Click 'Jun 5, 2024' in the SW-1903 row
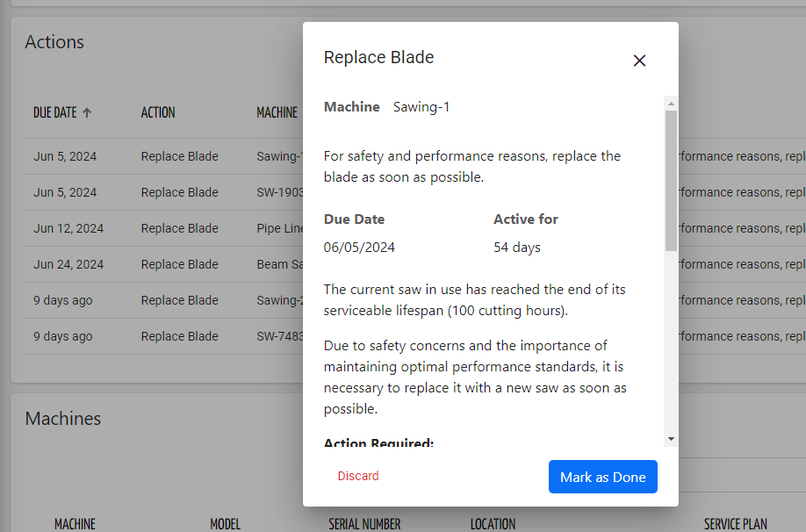The width and height of the screenshot is (806, 532). (x=65, y=192)
